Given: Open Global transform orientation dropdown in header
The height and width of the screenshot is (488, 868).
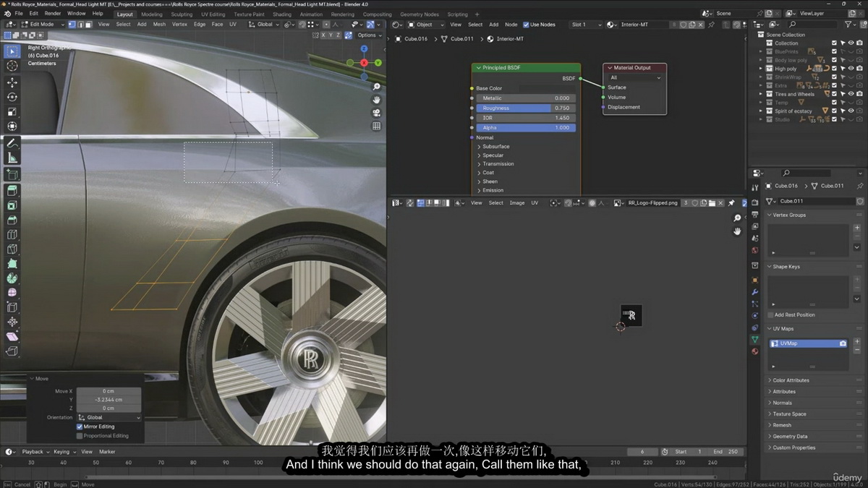Looking at the screenshot, I should tap(264, 24).
